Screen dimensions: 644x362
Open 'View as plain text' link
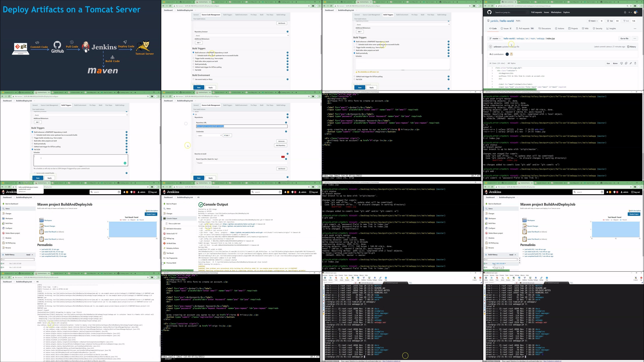point(174,224)
